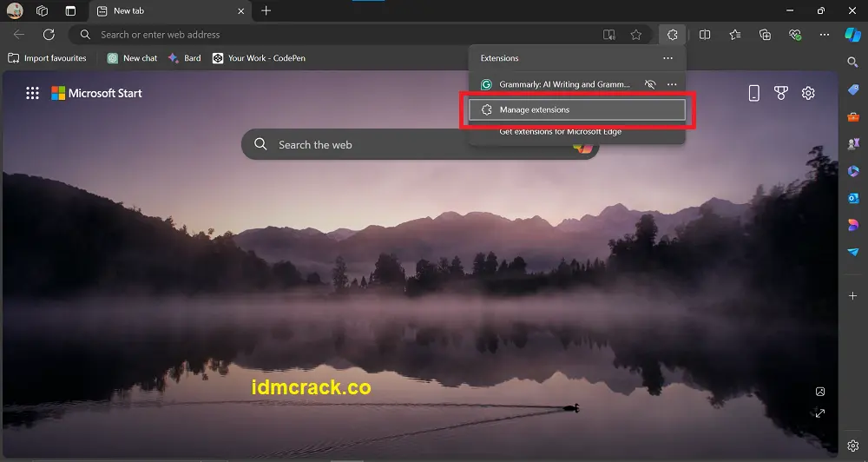Open Settings and more ellipsis
Viewport: 868px width, 462px height.
pyautogui.click(x=825, y=35)
